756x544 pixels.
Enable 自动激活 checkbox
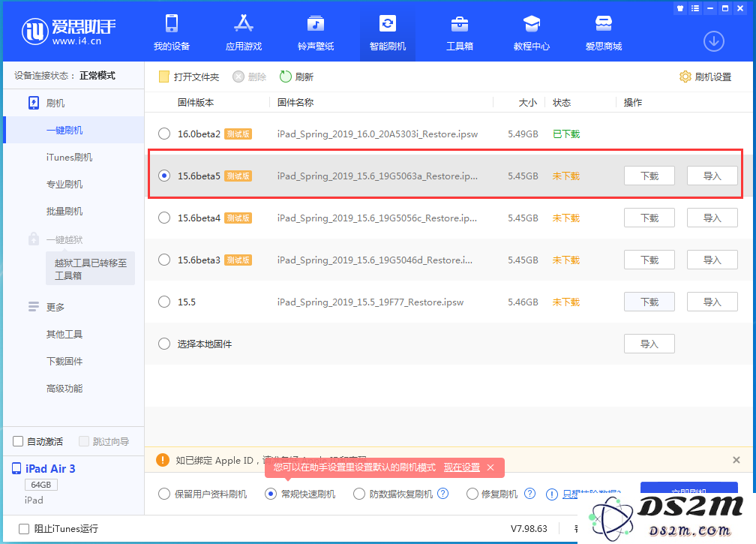(x=18, y=441)
